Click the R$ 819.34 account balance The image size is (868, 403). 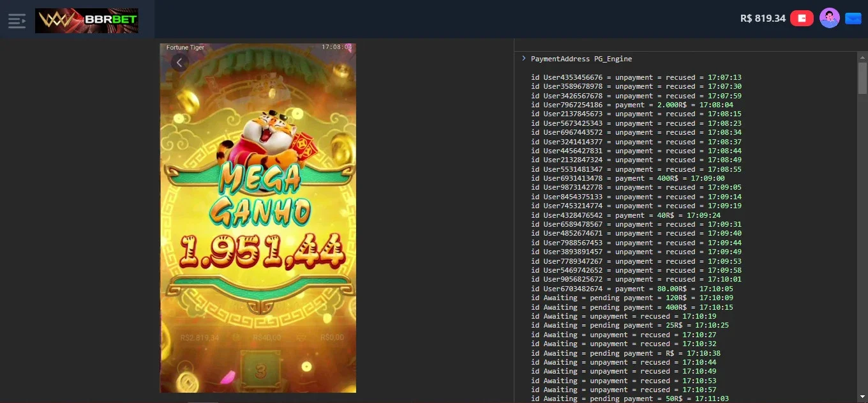pos(763,19)
